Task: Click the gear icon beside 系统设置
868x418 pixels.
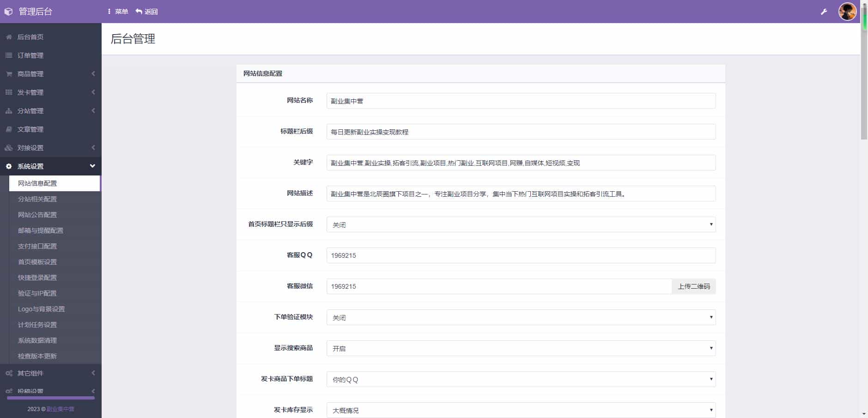Action: click(x=9, y=166)
